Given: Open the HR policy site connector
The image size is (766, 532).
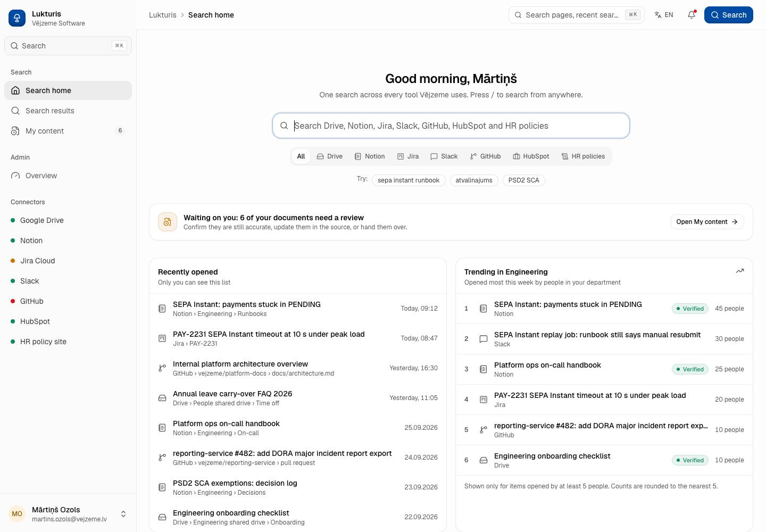Looking at the screenshot, I should point(68,342).
